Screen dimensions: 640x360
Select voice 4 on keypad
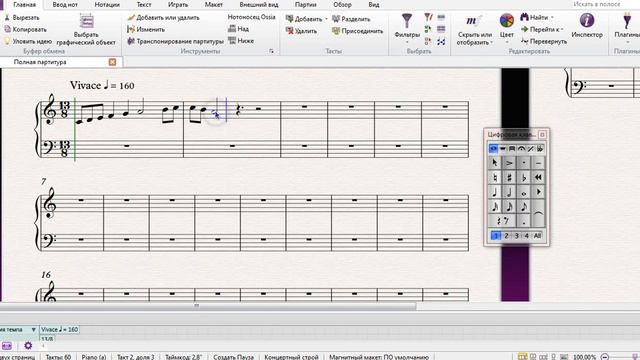(527, 236)
